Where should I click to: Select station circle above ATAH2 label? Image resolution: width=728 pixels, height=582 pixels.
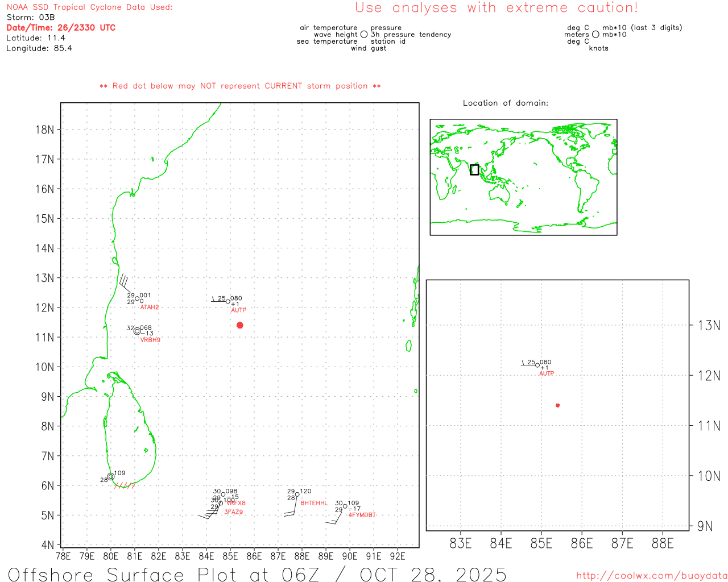point(137,298)
